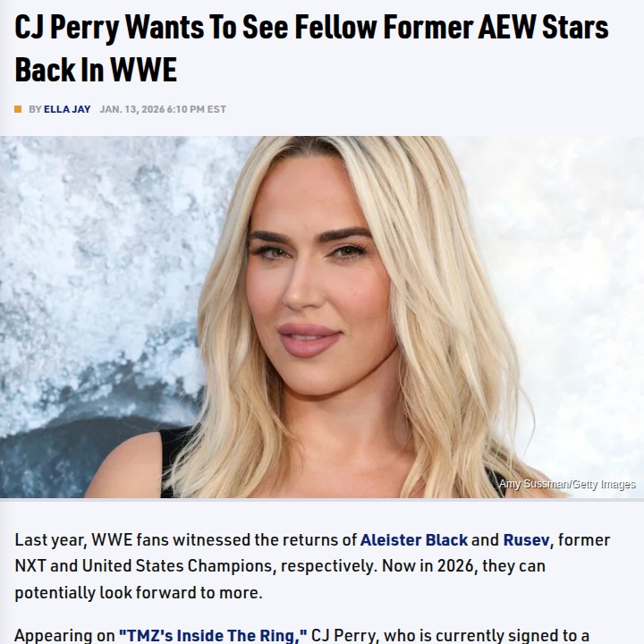Click the Jan. 13, 2026 publication date
Viewport: 644px width, 644px height.
point(131,109)
